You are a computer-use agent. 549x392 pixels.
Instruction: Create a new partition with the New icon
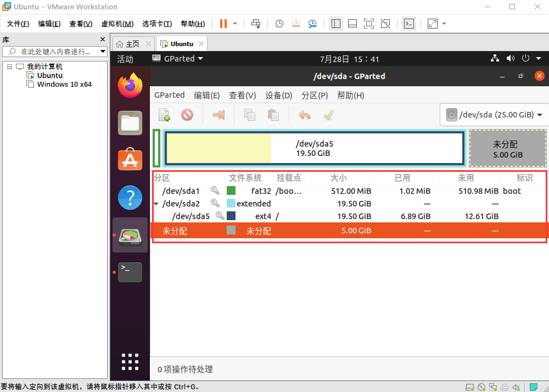click(164, 115)
